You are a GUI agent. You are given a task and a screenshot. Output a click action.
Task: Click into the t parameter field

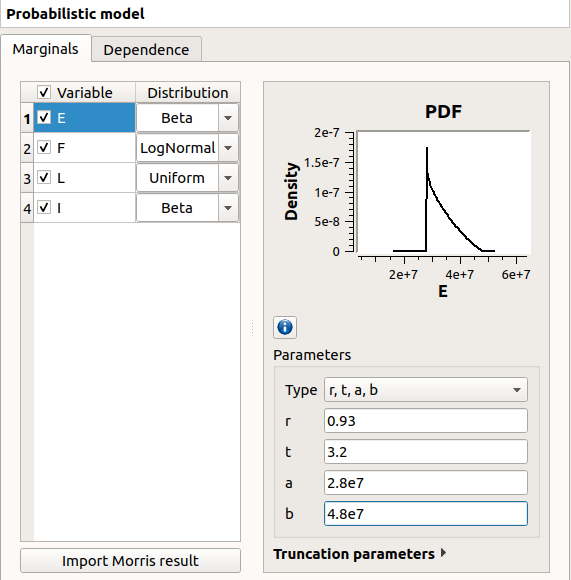pyautogui.click(x=426, y=452)
